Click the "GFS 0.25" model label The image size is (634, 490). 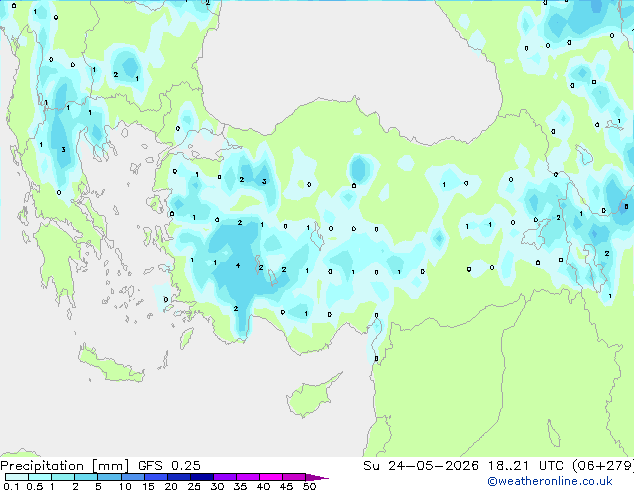coord(169,466)
